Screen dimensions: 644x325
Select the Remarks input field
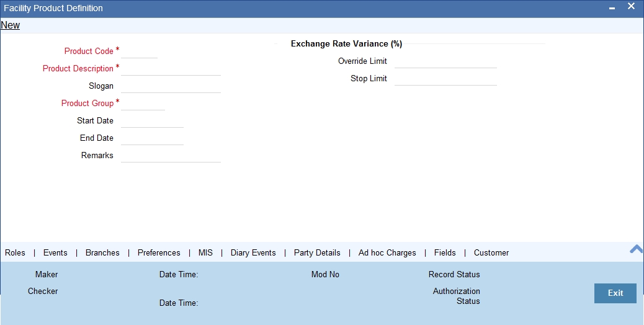[x=171, y=155]
